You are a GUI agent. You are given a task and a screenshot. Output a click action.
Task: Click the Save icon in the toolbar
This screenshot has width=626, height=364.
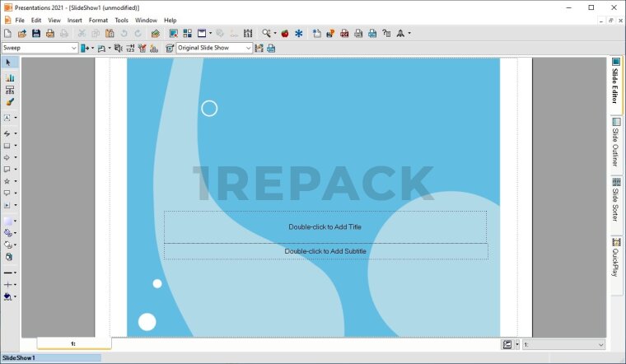pos(36,34)
